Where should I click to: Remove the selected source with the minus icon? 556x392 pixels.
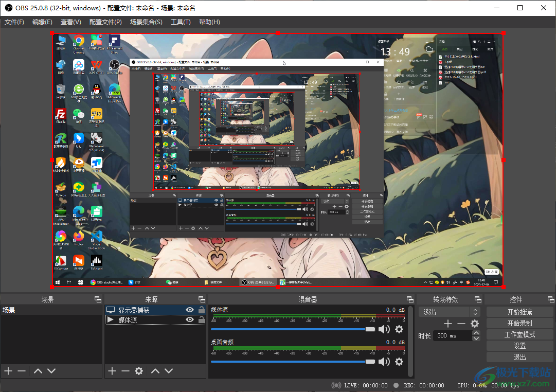click(125, 371)
